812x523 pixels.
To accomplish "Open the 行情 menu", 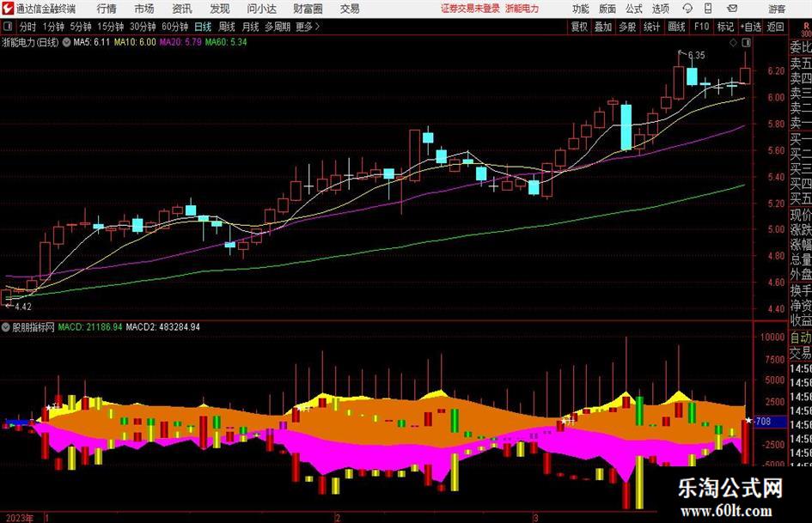I will coord(107,9).
